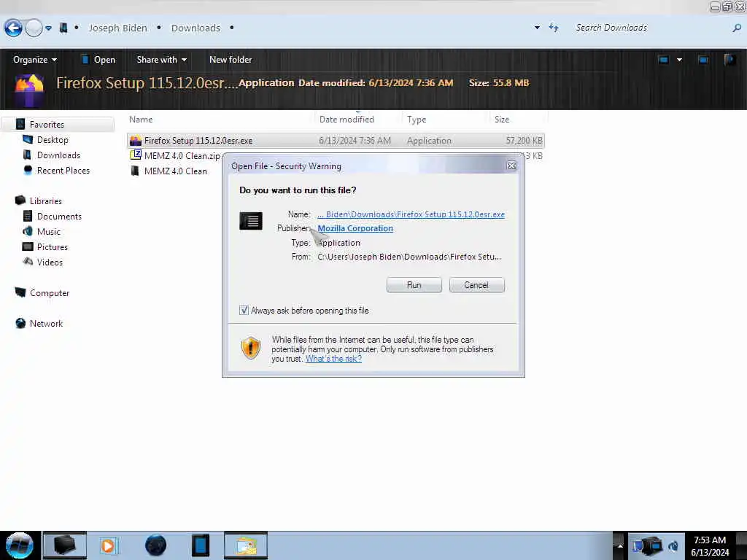Select Recent Places in navigation pane
Image resolution: width=747 pixels, height=560 pixels.
pos(63,171)
